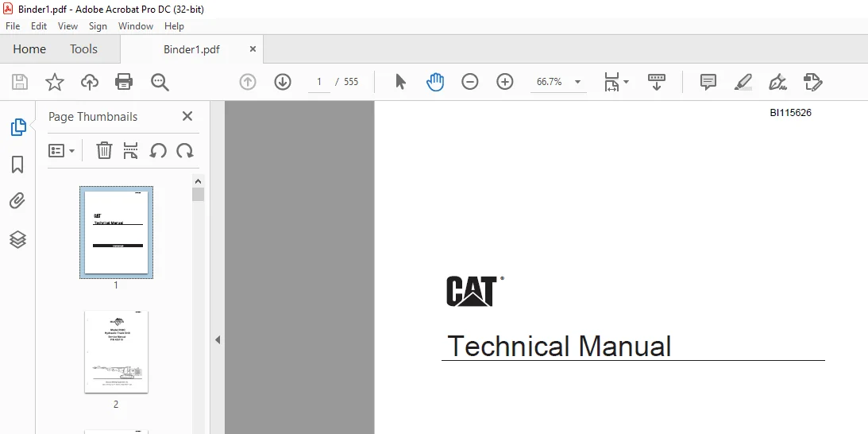Open the File menu
The height and width of the screenshot is (434, 868).
13,26
